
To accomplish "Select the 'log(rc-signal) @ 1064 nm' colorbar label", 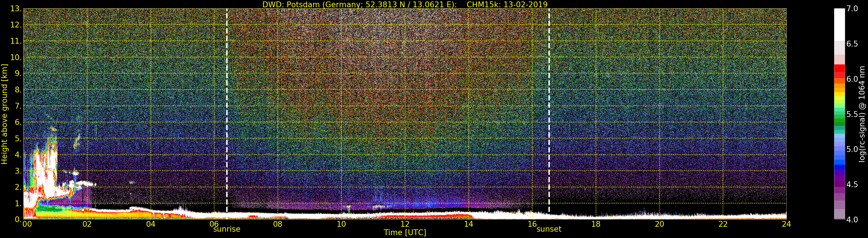I will (862, 114).
